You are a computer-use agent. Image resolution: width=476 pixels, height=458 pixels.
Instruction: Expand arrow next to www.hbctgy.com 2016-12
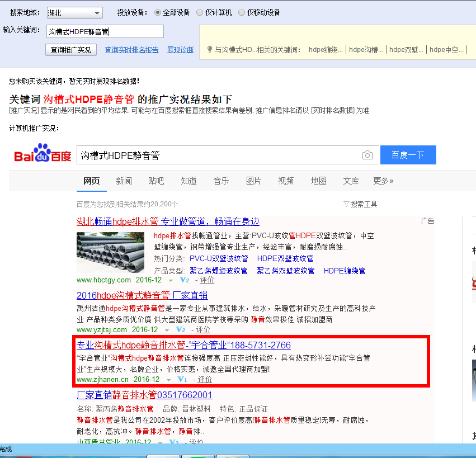pos(171,280)
